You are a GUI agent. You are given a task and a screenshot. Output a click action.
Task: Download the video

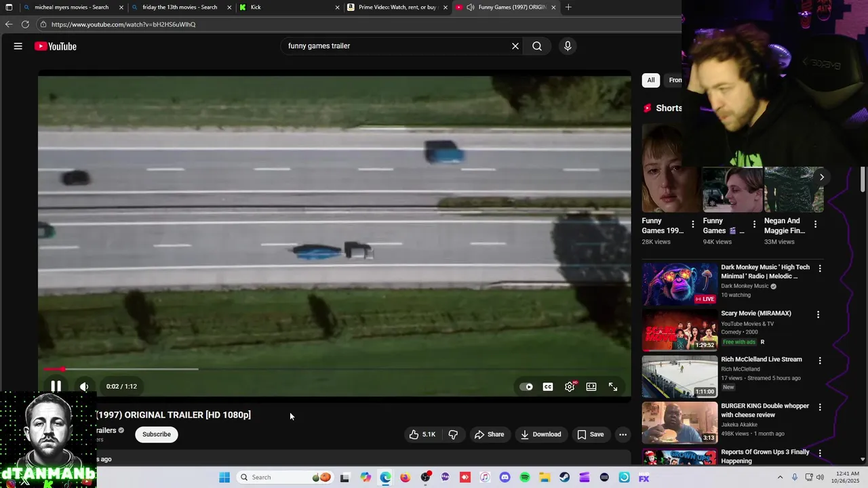(540, 434)
